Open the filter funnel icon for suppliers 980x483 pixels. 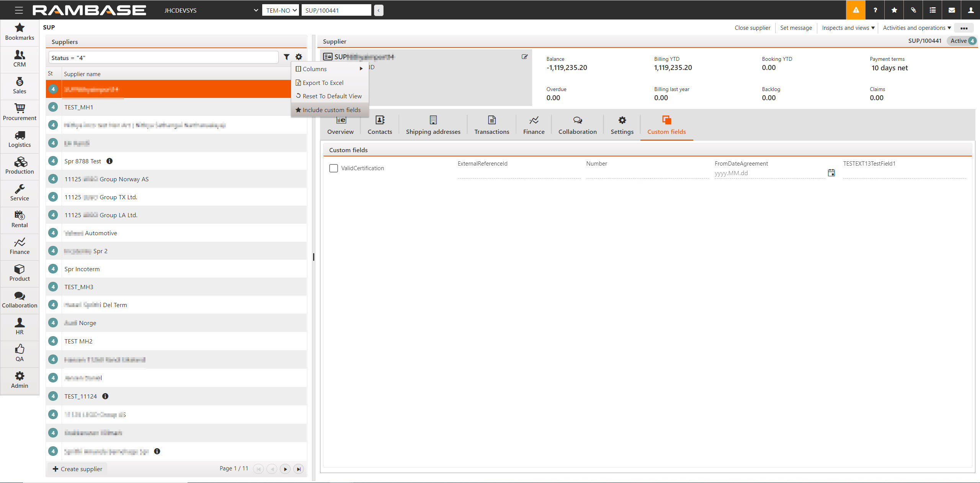click(x=286, y=57)
